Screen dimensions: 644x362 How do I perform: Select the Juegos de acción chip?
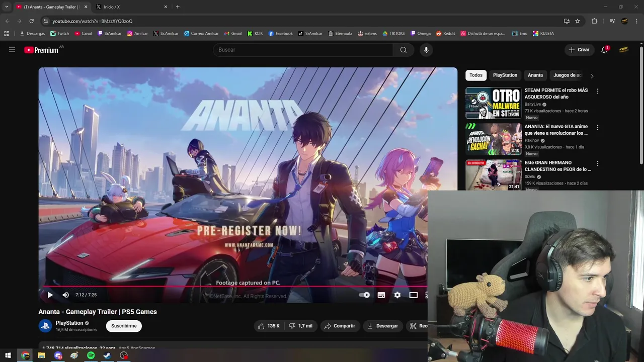[x=567, y=75]
